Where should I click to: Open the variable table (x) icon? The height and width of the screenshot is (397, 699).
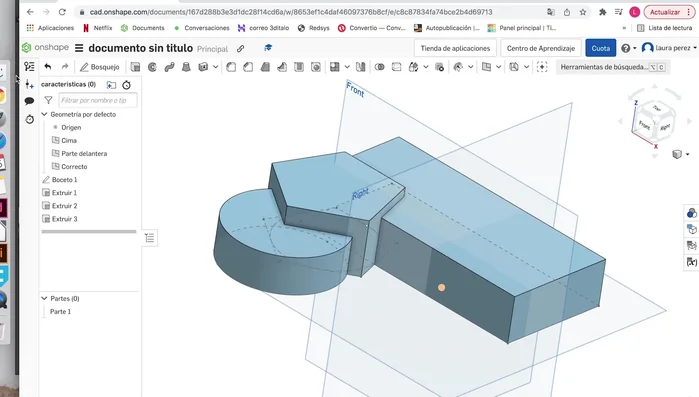(x=691, y=262)
